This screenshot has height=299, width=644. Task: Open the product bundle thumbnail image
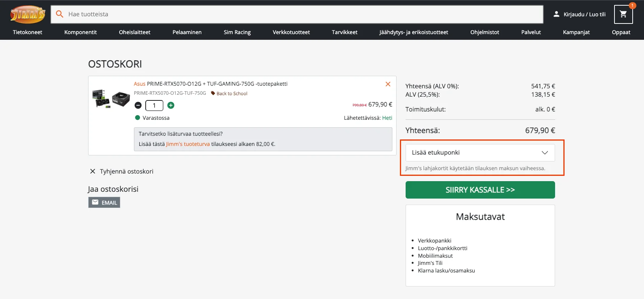pyautogui.click(x=111, y=99)
